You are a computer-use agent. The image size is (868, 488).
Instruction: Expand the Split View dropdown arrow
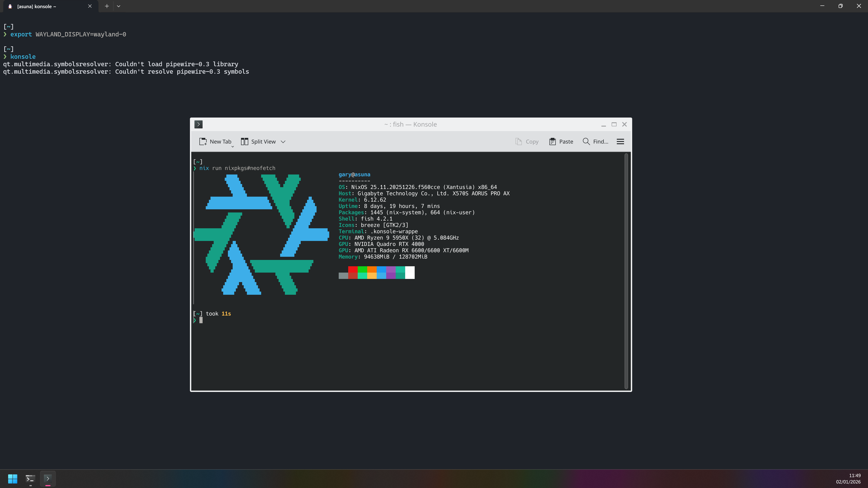[x=283, y=142]
